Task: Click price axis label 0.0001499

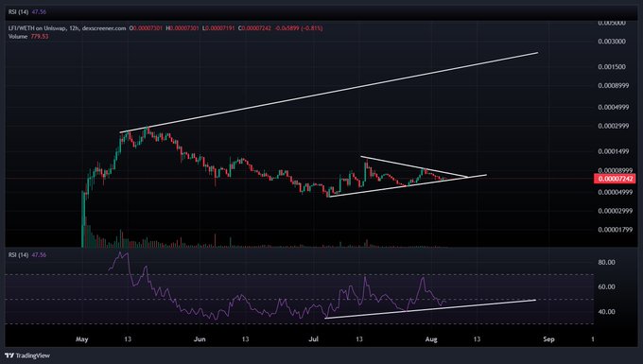Action: pos(613,151)
